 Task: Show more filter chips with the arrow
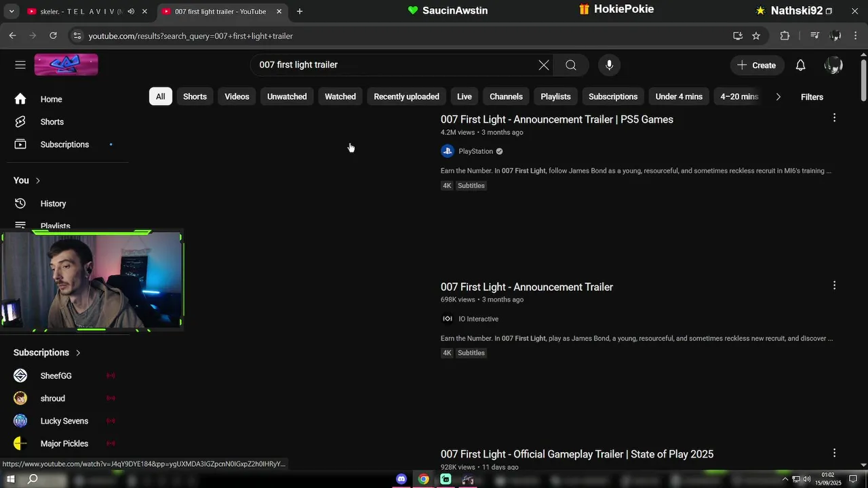[x=778, y=97]
